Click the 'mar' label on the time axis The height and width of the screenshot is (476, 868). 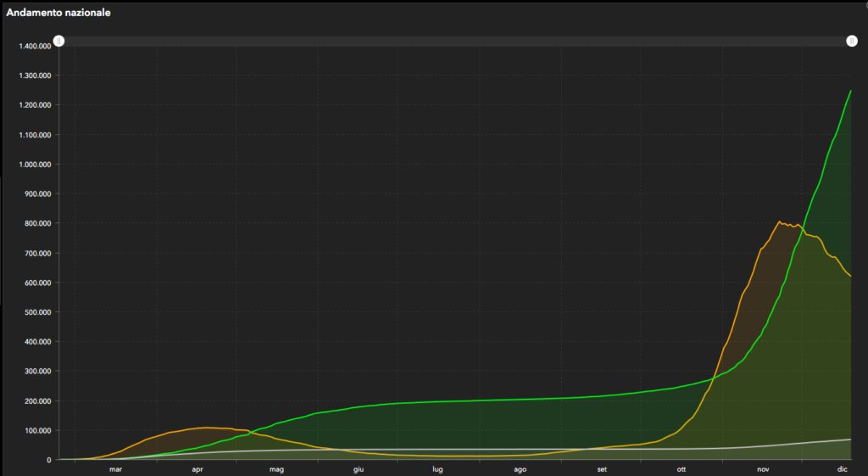pos(116,468)
